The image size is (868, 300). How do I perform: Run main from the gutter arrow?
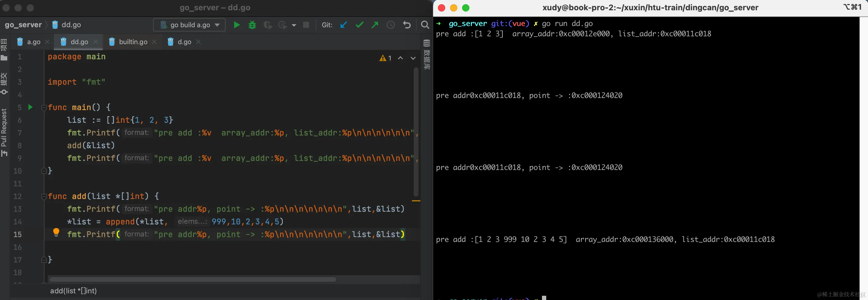point(30,107)
